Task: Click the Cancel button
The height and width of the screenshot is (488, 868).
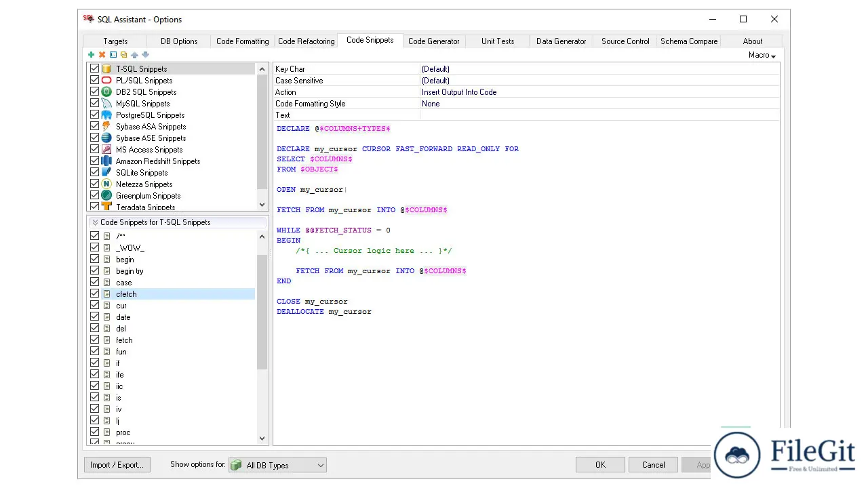Action: (654, 465)
